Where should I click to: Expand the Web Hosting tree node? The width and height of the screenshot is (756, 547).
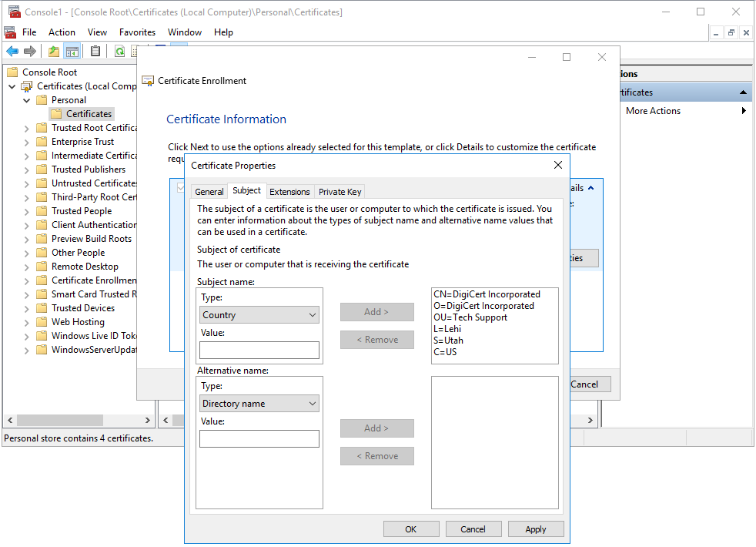pos(27,322)
